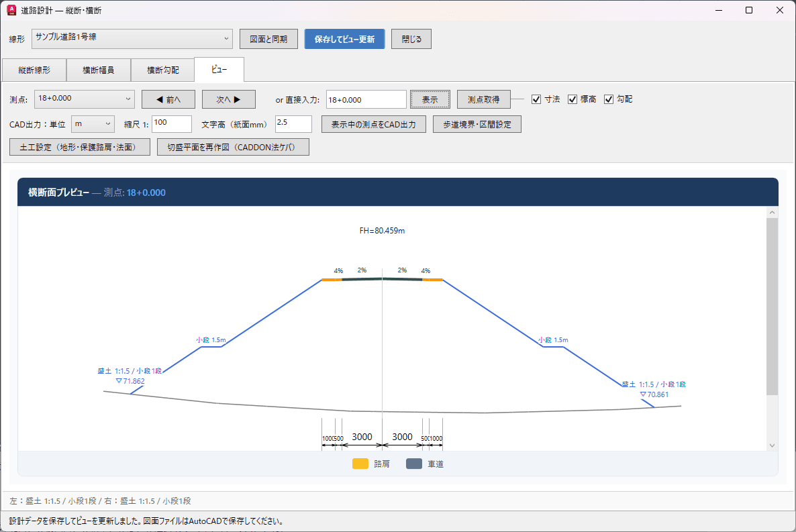Toggle the 標高 checkbox

coord(572,99)
